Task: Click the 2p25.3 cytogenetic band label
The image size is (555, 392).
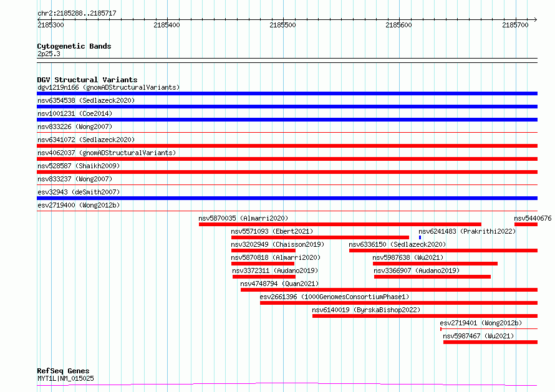Action: [x=49, y=54]
